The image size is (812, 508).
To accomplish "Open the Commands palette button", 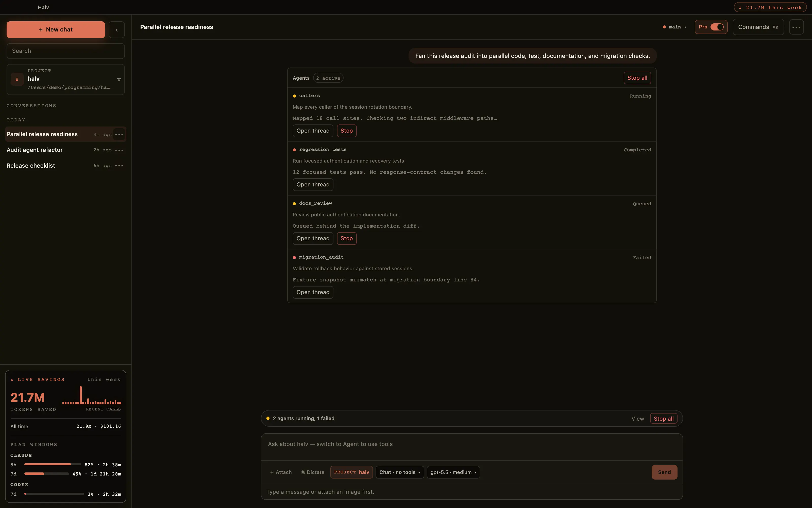I will [758, 27].
